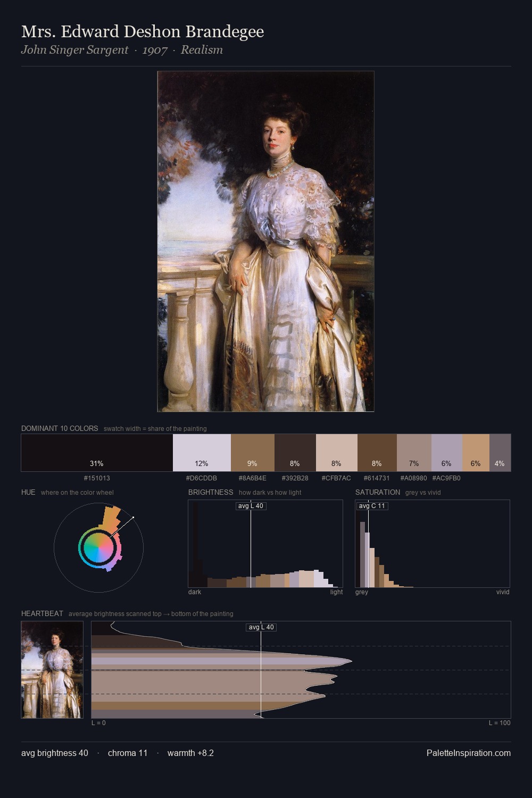Click the hex code #392B28
This screenshot has height=798, width=532.
(295, 478)
